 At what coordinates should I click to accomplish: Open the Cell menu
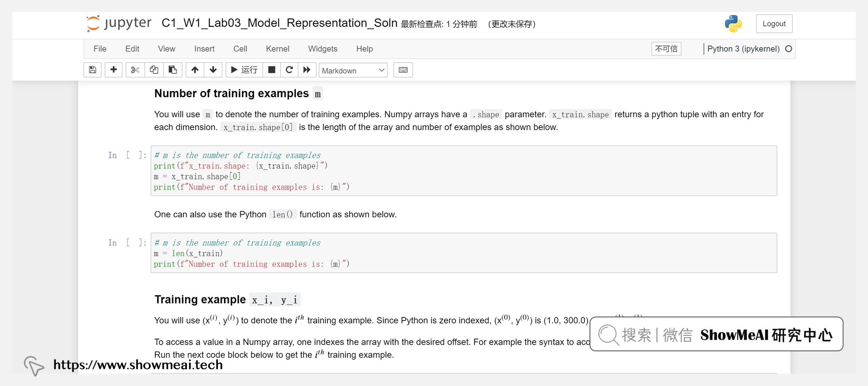[240, 49]
